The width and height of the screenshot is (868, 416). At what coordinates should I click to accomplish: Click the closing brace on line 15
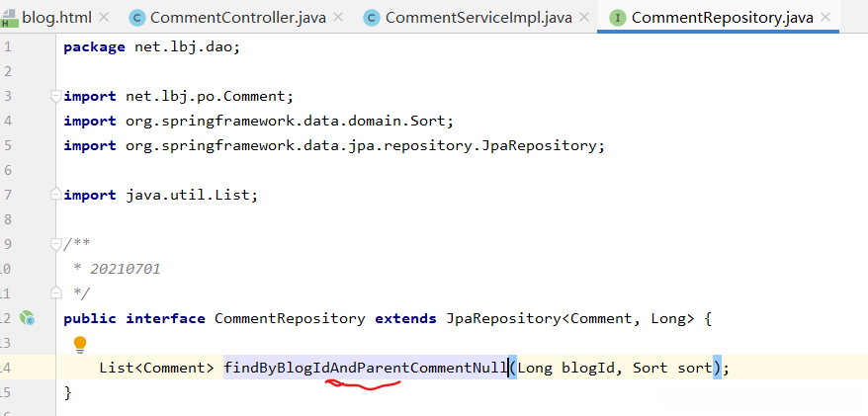[68, 392]
